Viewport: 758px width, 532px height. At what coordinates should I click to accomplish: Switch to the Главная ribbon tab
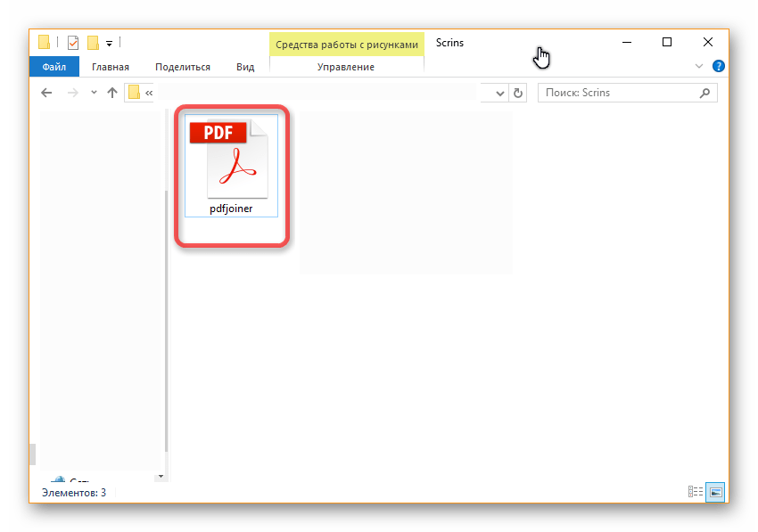click(x=110, y=67)
